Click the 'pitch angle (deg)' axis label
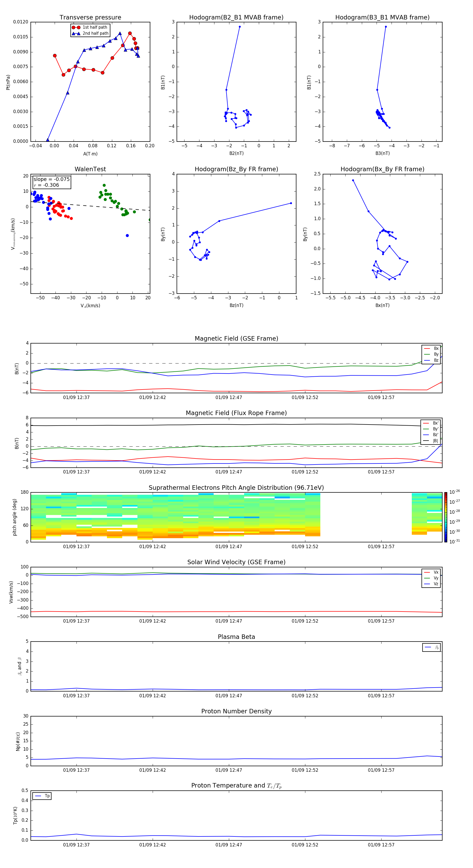The height and width of the screenshot is (868, 473). (x=14, y=517)
